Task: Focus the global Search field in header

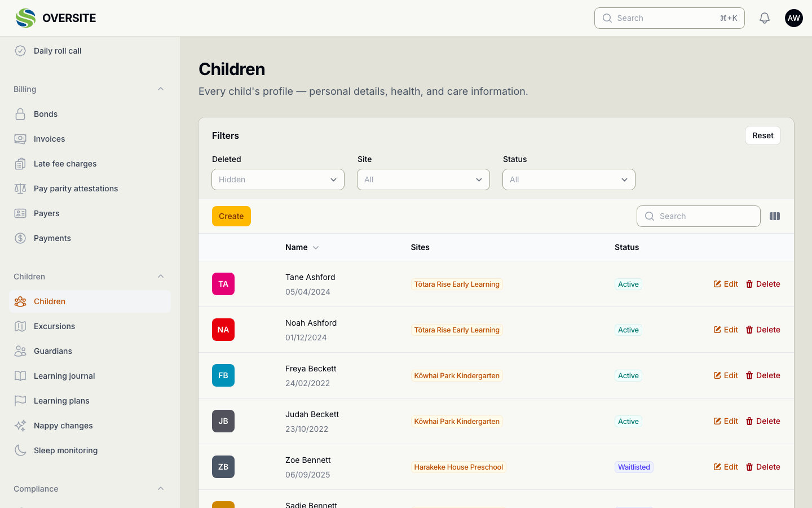Action: (669, 18)
